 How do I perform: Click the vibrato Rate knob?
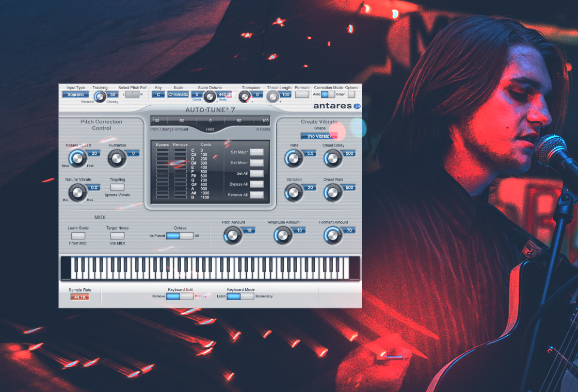[294, 158]
